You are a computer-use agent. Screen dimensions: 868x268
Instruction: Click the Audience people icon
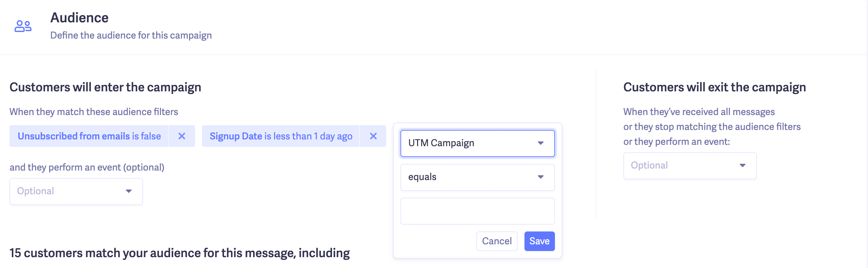(x=23, y=26)
